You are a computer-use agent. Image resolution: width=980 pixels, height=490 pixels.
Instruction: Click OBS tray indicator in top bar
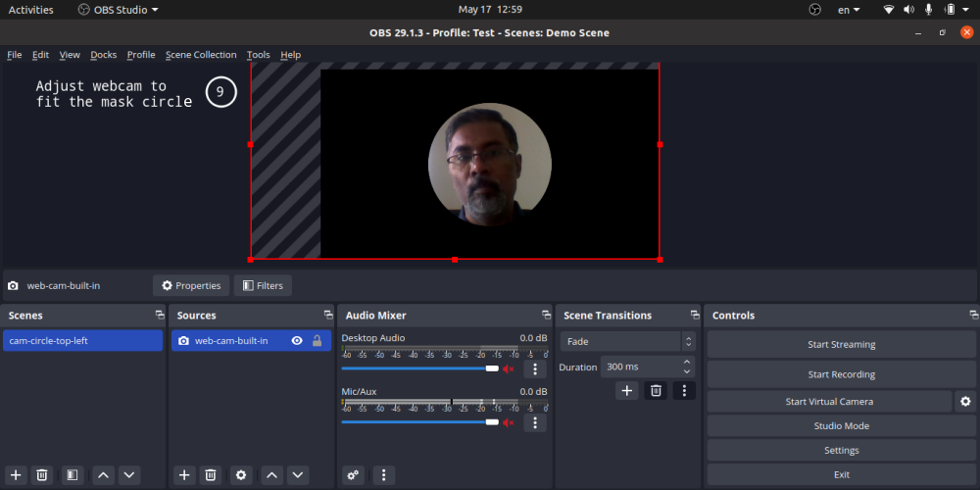(x=814, y=10)
